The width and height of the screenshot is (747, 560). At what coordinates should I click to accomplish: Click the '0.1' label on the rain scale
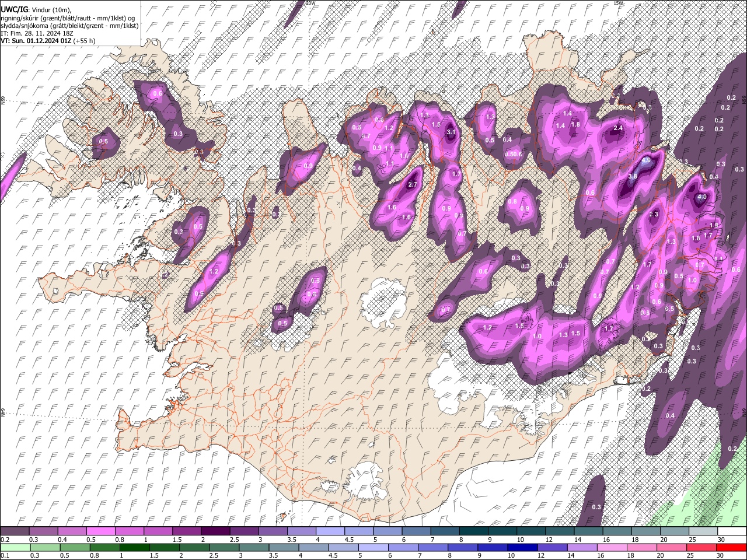[5, 555]
